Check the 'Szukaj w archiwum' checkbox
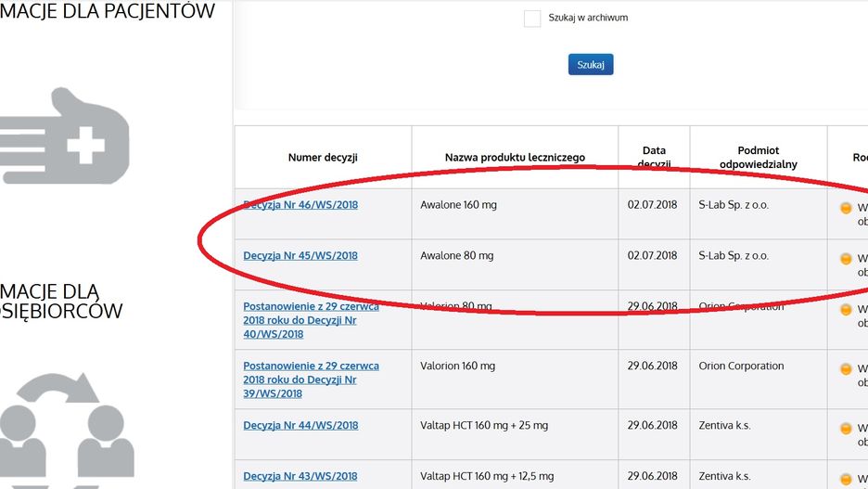 (x=532, y=19)
